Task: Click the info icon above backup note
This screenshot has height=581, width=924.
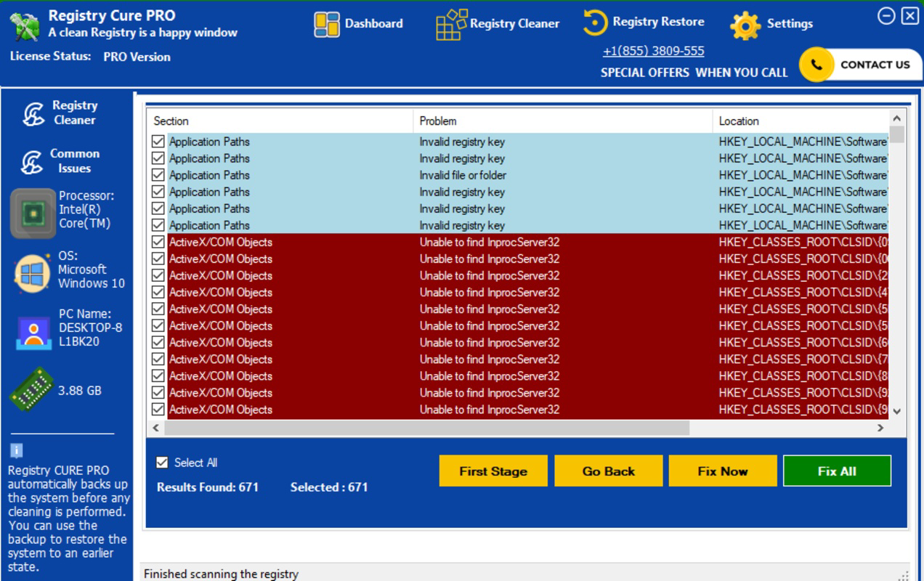Action: click(17, 450)
